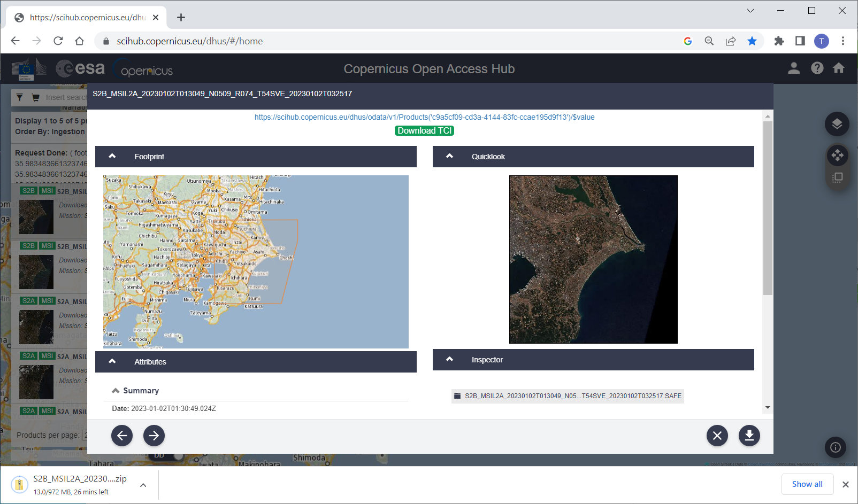Click the home icon in Copernicus header
The height and width of the screenshot is (504, 858).
pos(839,68)
